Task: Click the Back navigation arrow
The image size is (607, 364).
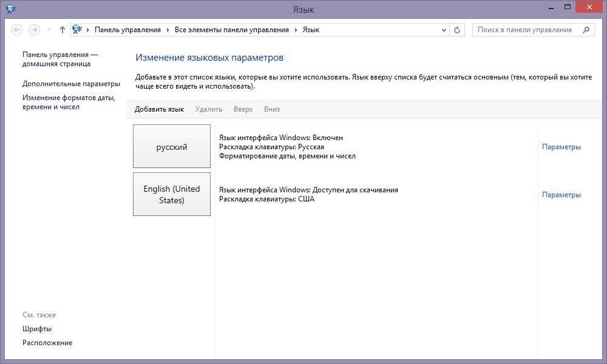Action: pos(16,30)
